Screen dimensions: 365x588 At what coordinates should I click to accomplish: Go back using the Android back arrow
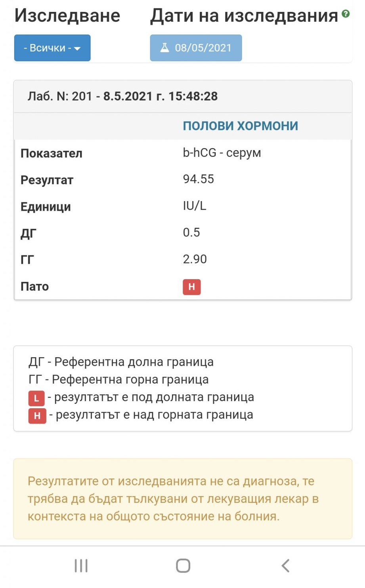(x=285, y=566)
